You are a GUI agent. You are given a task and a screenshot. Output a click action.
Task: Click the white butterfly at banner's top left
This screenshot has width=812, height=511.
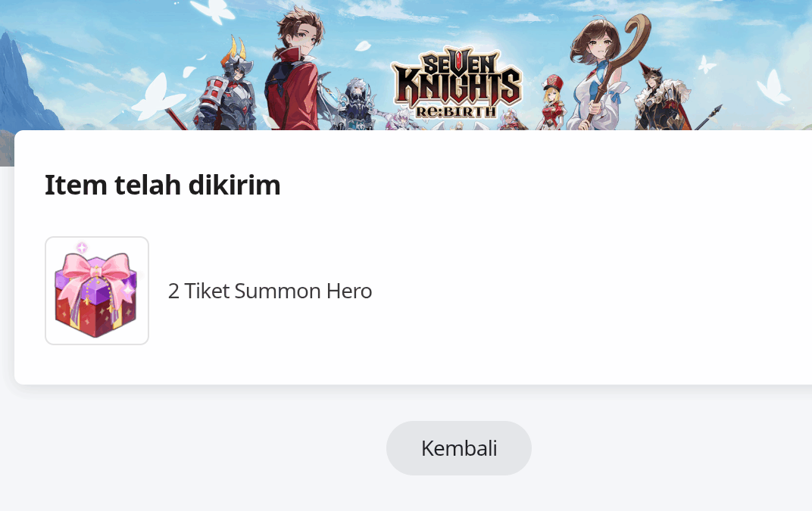pos(214,11)
